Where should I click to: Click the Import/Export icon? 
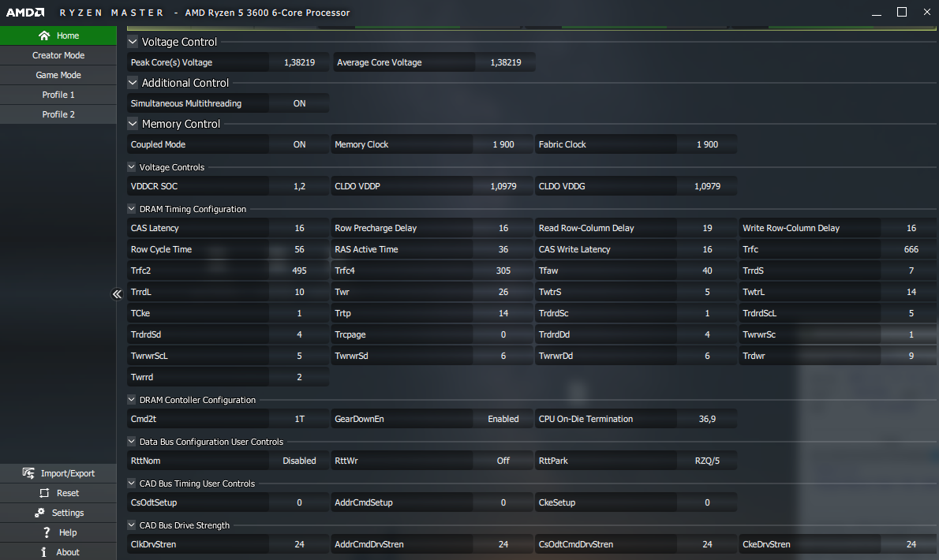[28, 473]
